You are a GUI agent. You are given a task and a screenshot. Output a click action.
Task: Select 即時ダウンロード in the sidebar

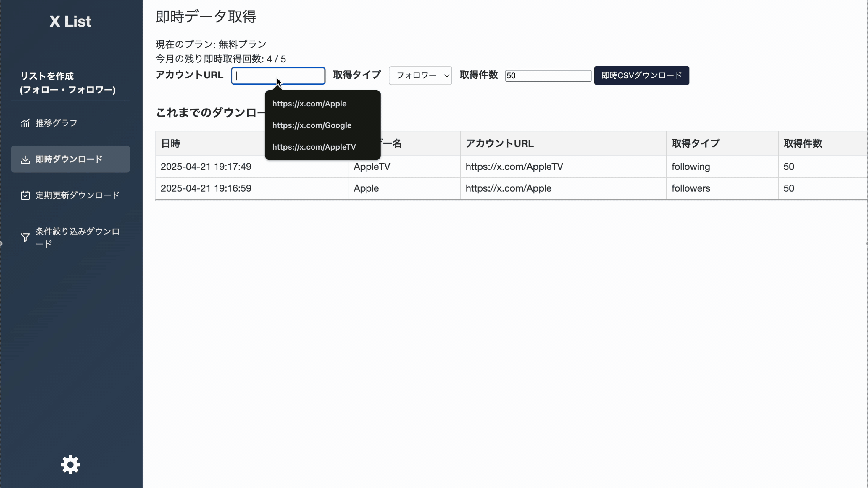[70, 159]
